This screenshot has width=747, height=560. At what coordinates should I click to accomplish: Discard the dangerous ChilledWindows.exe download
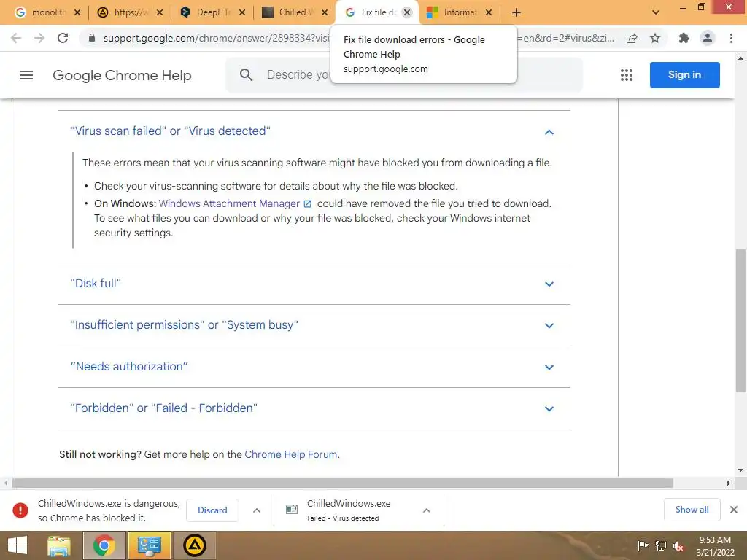click(x=212, y=510)
